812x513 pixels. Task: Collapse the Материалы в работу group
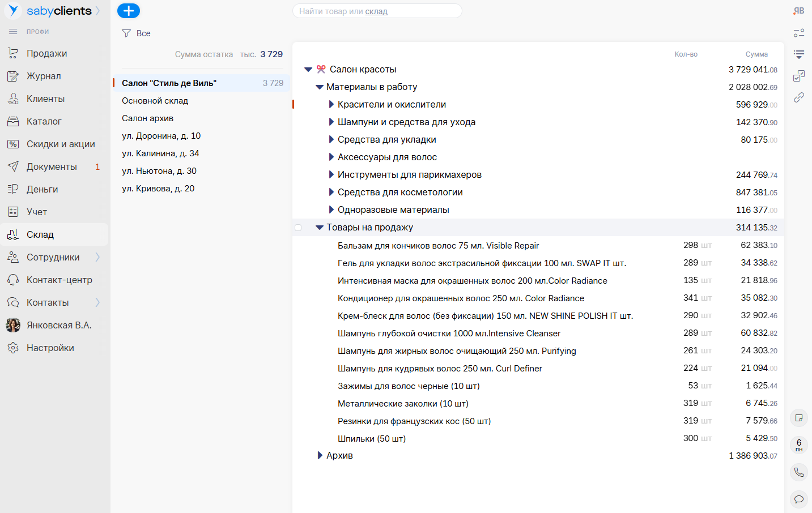(x=320, y=87)
